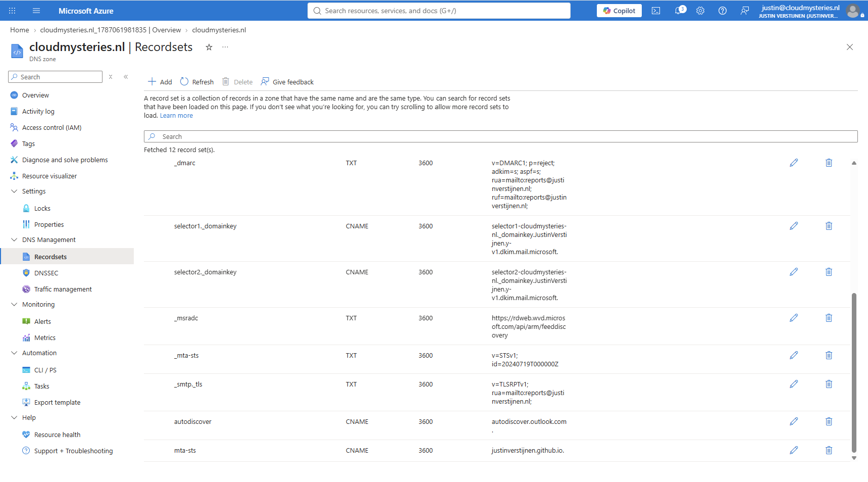Image resolution: width=868 pixels, height=482 pixels.
Task: Add a new record set
Action: [x=160, y=82]
